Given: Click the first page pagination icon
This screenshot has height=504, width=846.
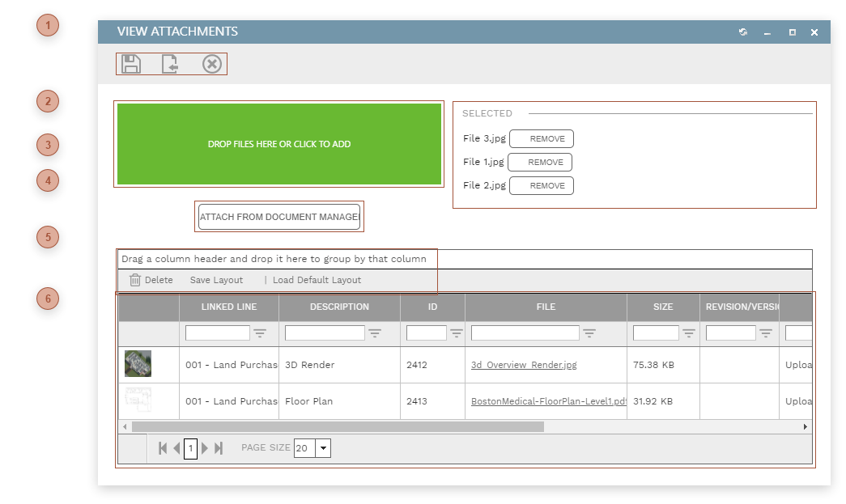Looking at the screenshot, I should (x=162, y=447).
